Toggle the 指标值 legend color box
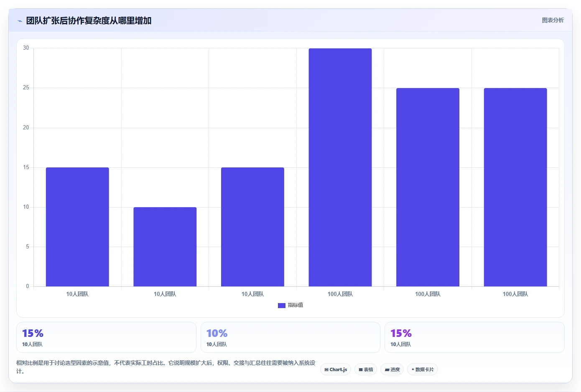Viewport: 581px width, 392px height. tap(282, 306)
